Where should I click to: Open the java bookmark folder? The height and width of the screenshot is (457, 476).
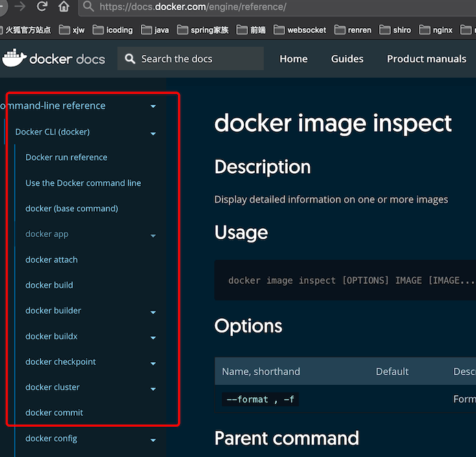(x=155, y=30)
